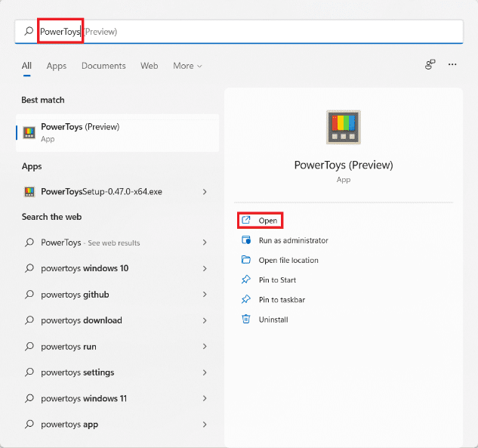Click PowerToys icon in Best match row
Image resolution: width=478 pixels, height=448 pixels.
click(29, 133)
